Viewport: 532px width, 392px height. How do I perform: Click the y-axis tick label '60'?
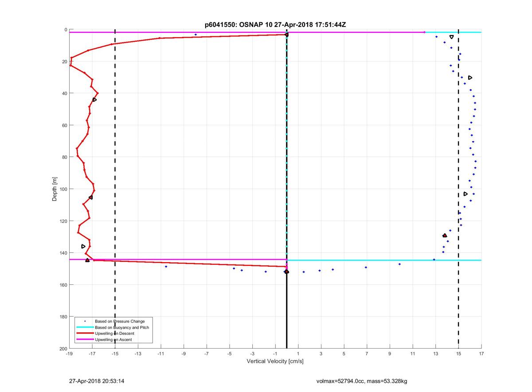[x=65, y=125]
